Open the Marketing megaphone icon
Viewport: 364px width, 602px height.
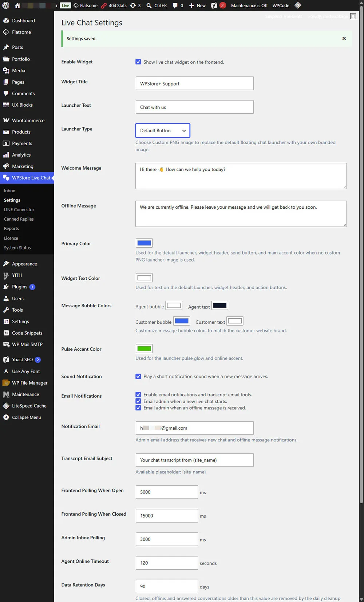pos(6,166)
